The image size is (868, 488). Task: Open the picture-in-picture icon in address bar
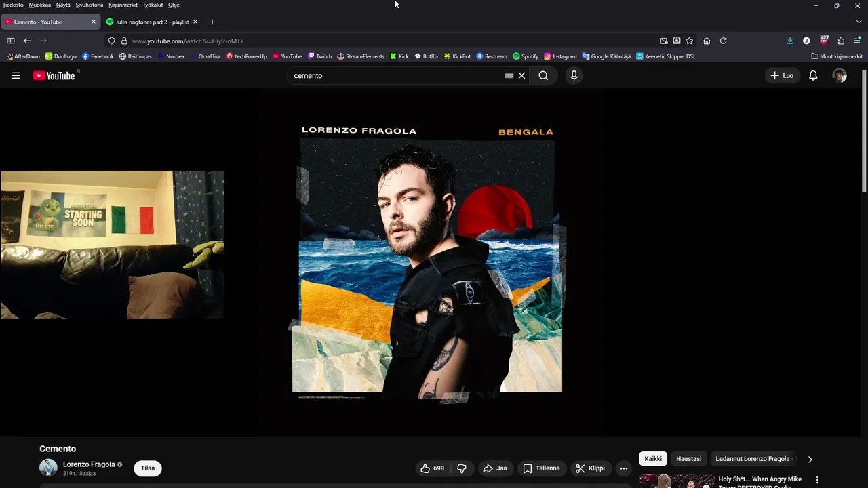(664, 41)
